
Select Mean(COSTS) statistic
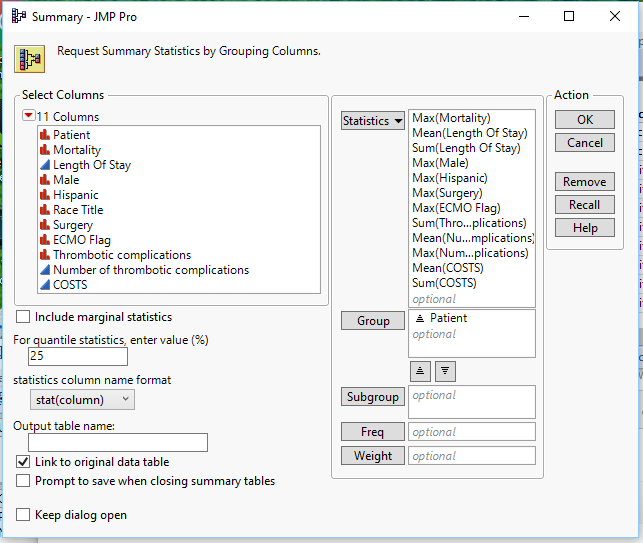click(448, 268)
